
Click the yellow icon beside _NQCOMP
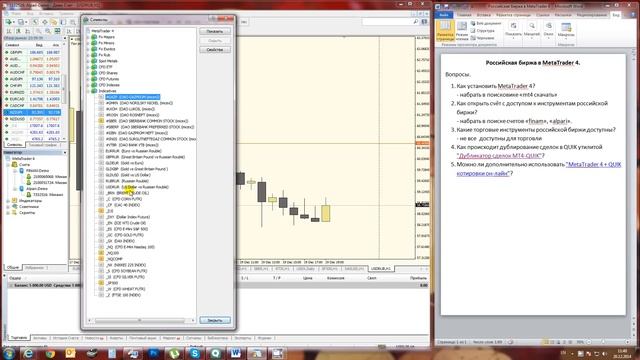pos(101,259)
